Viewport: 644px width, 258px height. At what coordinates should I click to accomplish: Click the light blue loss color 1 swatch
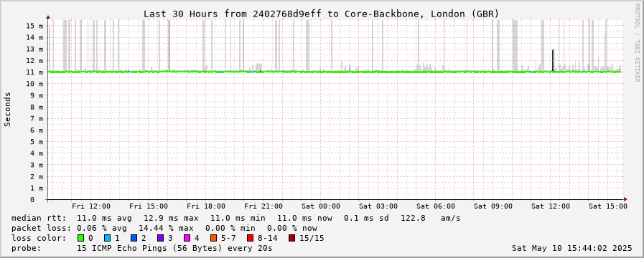pos(107,238)
